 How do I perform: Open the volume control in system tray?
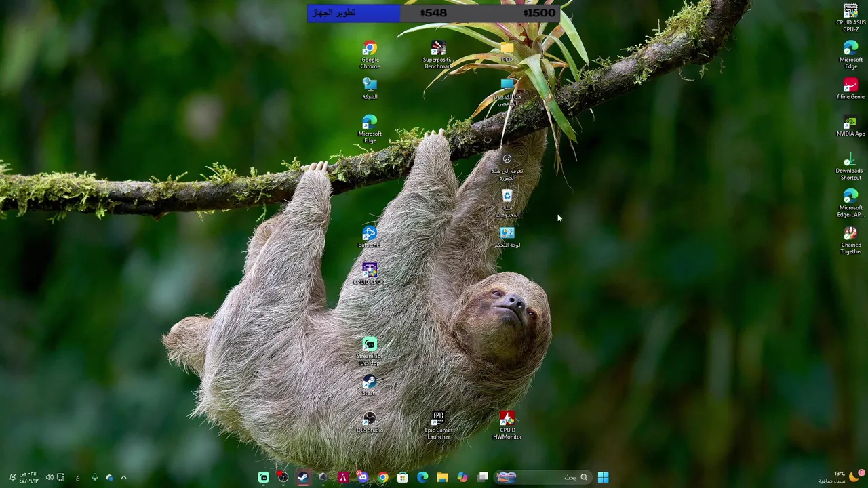50,477
